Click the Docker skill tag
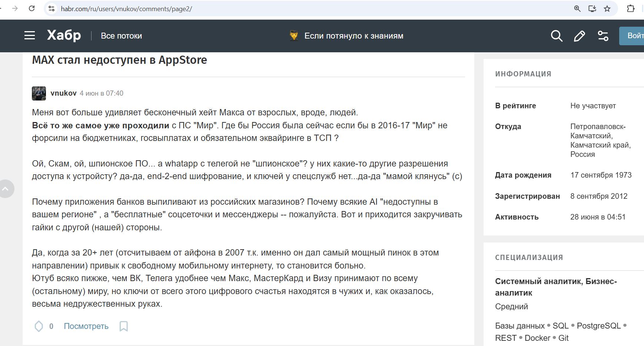 point(537,338)
